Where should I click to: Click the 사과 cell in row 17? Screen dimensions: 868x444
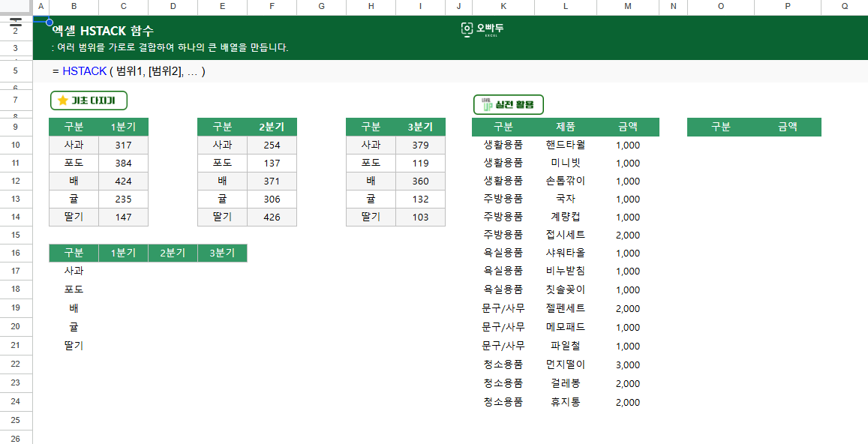pyautogui.click(x=74, y=271)
